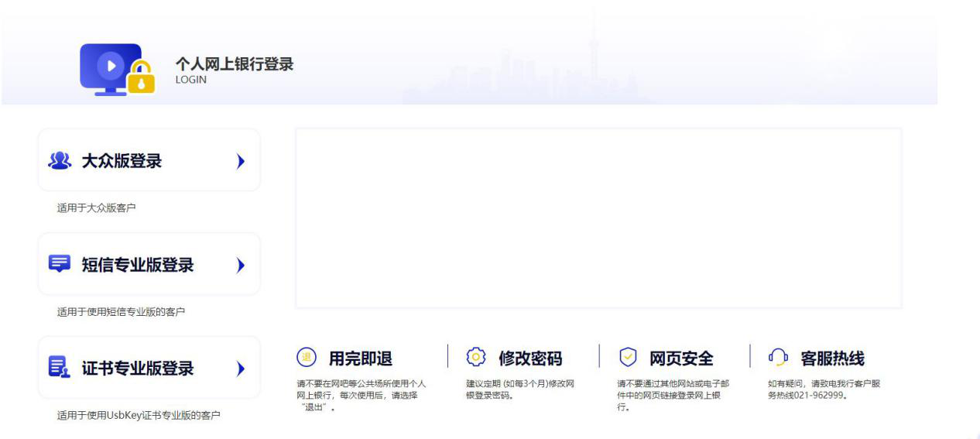Image resolution: width=980 pixels, height=439 pixels.
Task: Click the shield checkmark icon beside 网页安全
Action: (628, 358)
